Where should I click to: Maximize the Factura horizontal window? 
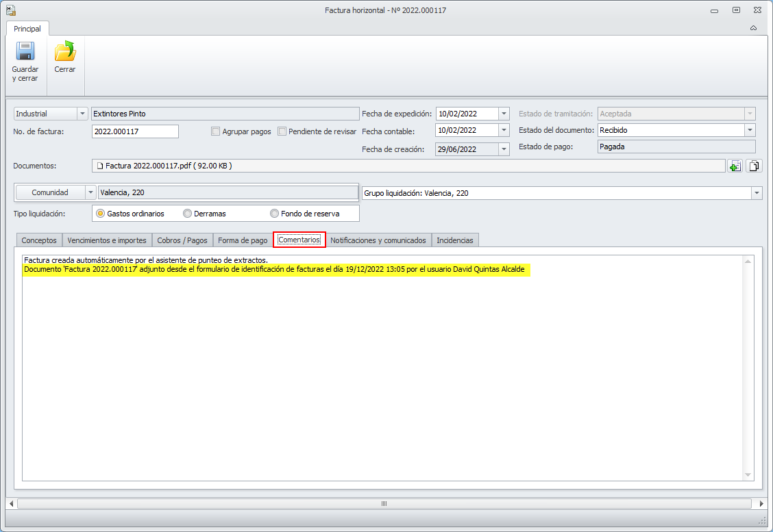tap(736, 10)
